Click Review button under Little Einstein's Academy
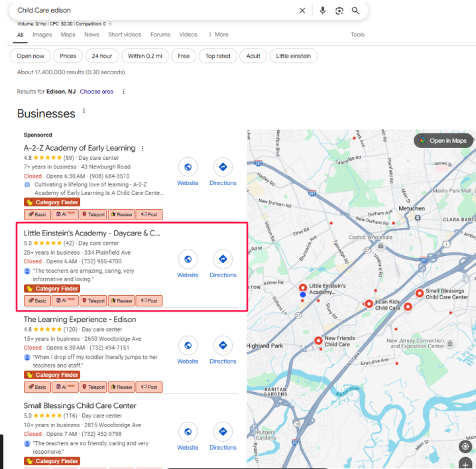Screen dimensions: 476x469 tap(121, 301)
